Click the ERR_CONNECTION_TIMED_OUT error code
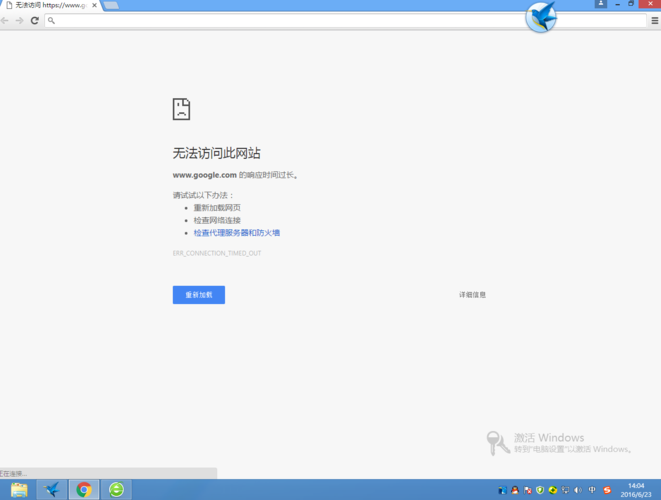Viewport: 661px width, 500px height. point(217,253)
